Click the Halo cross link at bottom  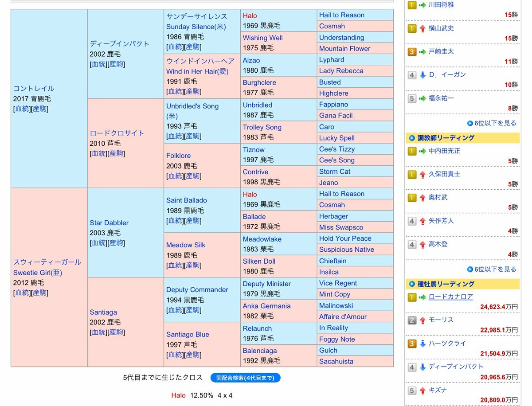coord(178,395)
